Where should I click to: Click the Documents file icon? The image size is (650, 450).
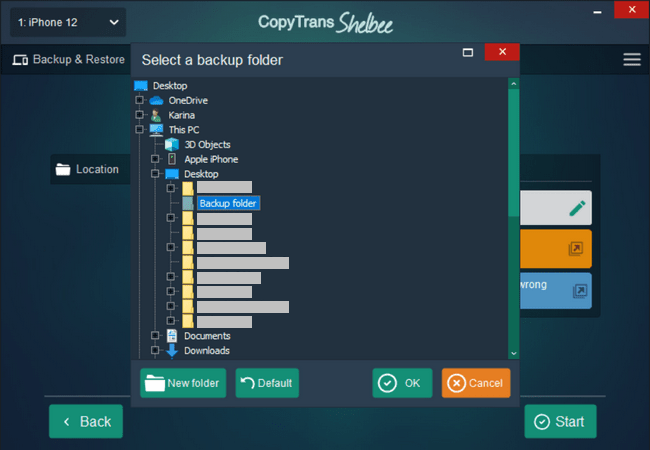tap(172, 336)
